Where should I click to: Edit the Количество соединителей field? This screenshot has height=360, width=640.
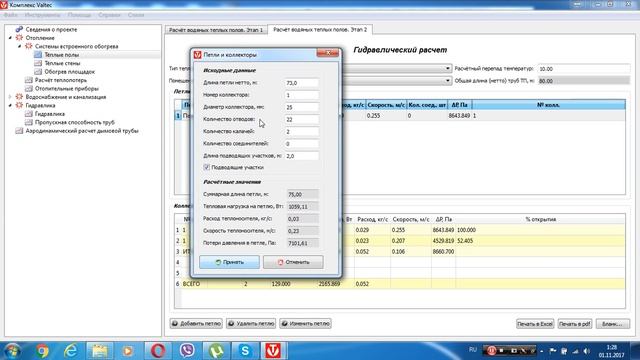click(301, 144)
